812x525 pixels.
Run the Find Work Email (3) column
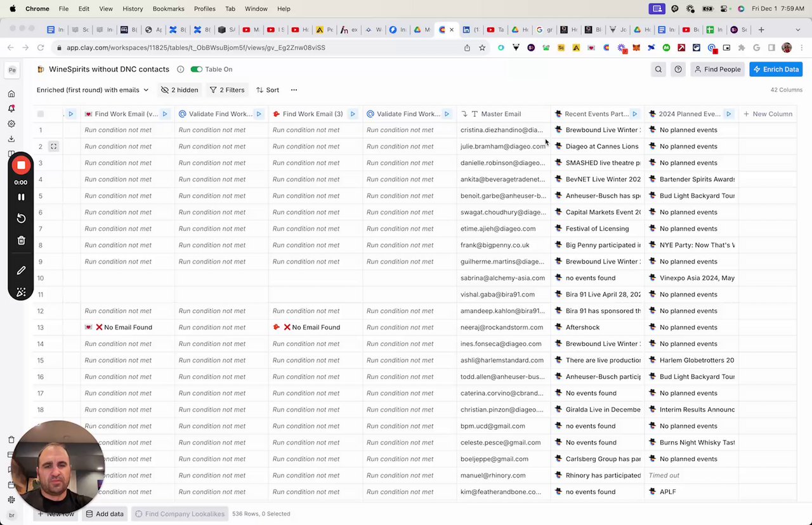(x=353, y=114)
